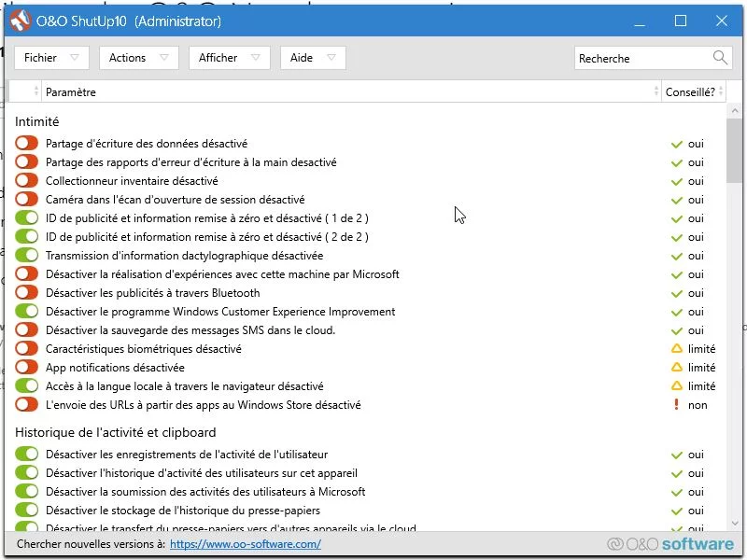Open the Aide menu
Viewport: 747px width, 560px height.
[x=313, y=58]
